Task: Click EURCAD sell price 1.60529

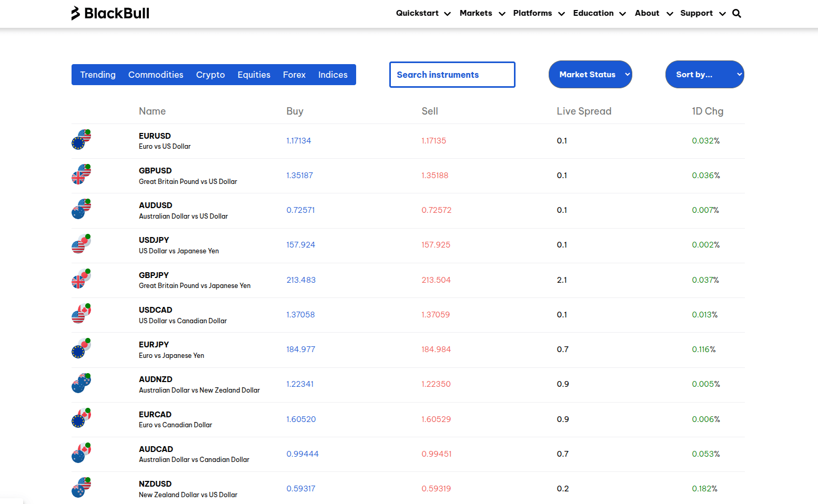Action: coord(436,419)
